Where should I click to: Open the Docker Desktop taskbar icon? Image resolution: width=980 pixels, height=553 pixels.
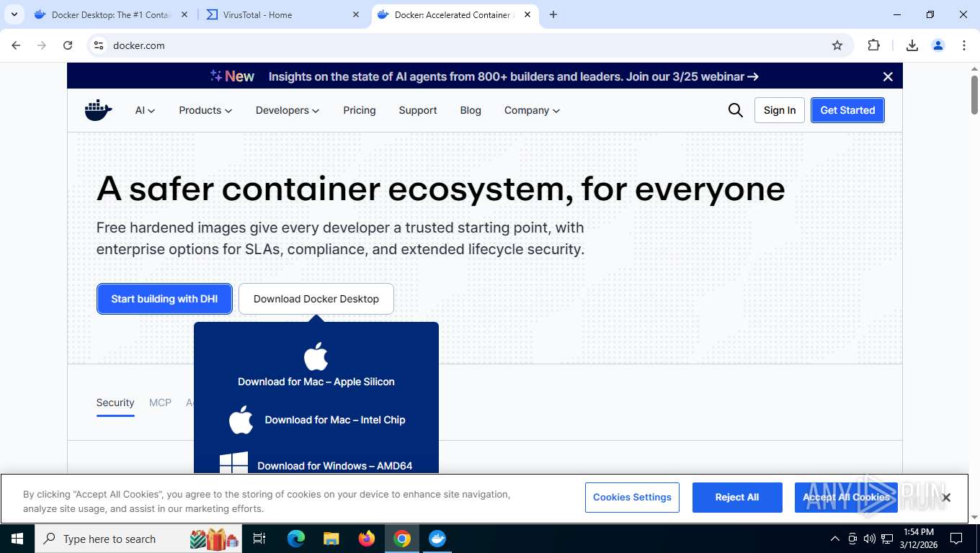coord(437,539)
